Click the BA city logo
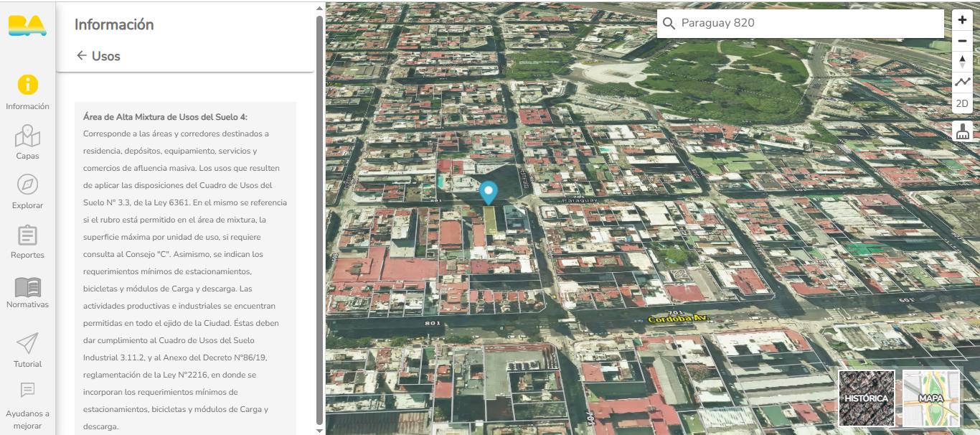Image resolution: width=980 pixels, height=435 pixels. tap(27, 25)
